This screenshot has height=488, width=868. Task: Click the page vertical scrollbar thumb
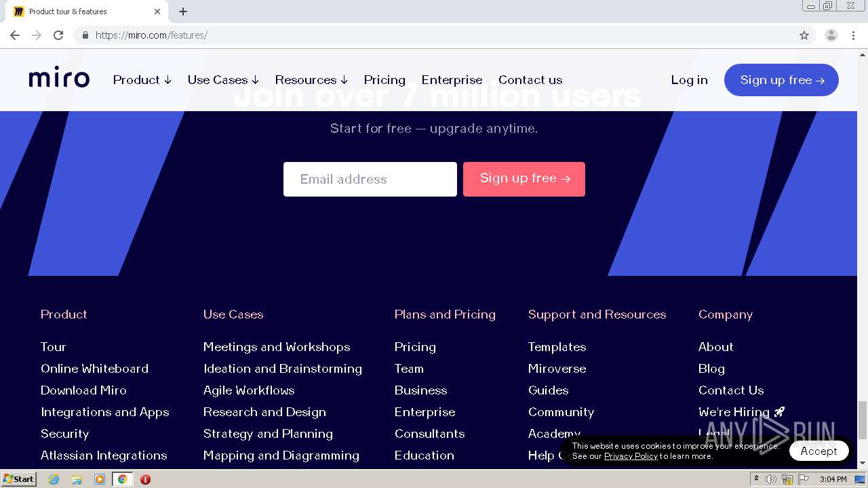pyautogui.click(x=863, y=420)
